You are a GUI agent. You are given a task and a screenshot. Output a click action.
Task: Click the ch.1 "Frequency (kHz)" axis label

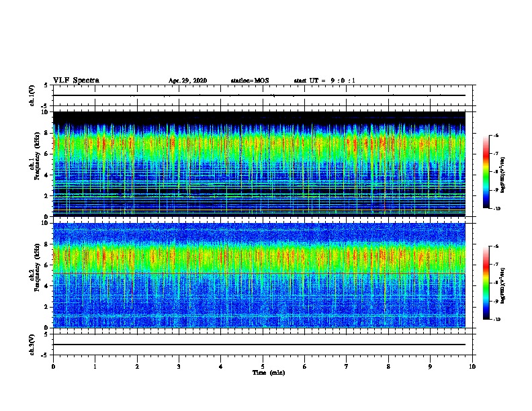[37, 156]
